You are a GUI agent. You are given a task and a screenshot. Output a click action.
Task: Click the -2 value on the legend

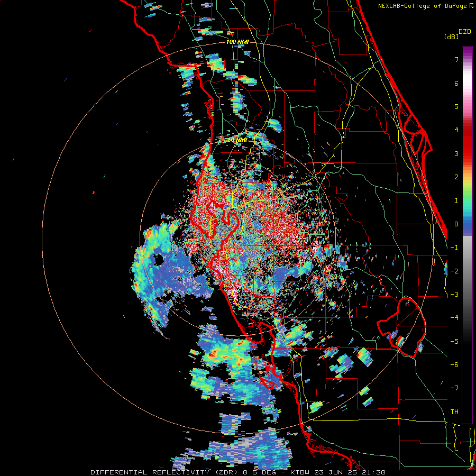pyautogui.click(x=454, y=271)
